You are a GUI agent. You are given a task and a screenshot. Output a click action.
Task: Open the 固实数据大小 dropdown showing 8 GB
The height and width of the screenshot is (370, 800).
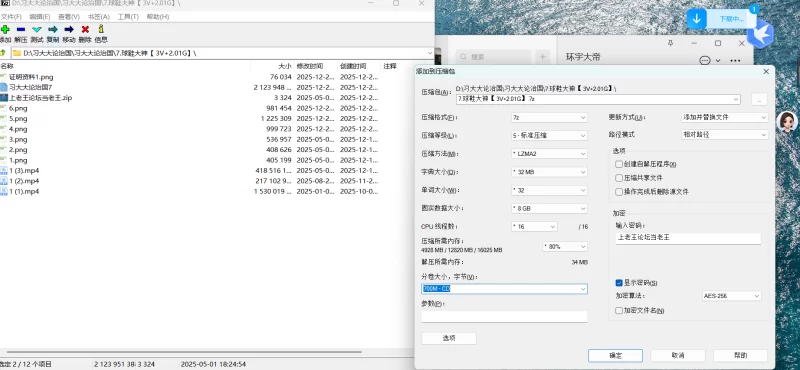tap(549, 208)
